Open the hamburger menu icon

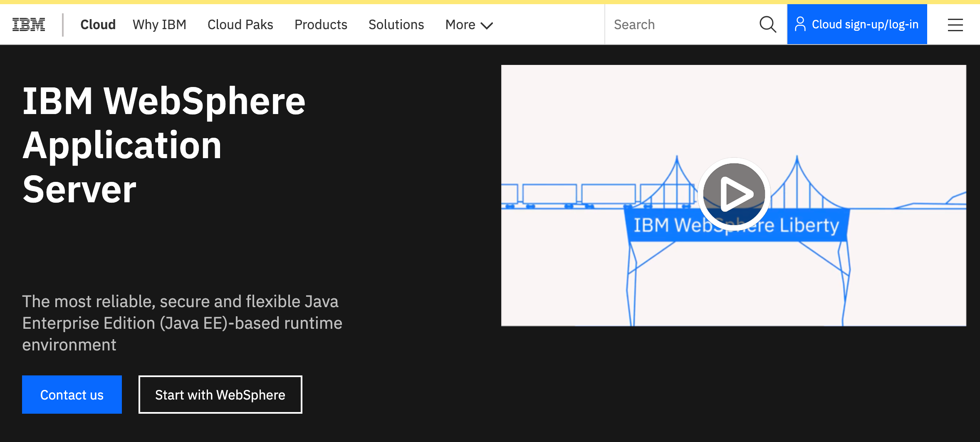(955, 25)
